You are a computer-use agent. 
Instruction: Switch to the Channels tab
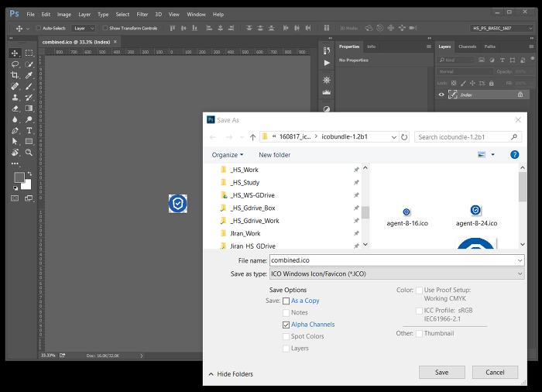[x=467, y=46]
